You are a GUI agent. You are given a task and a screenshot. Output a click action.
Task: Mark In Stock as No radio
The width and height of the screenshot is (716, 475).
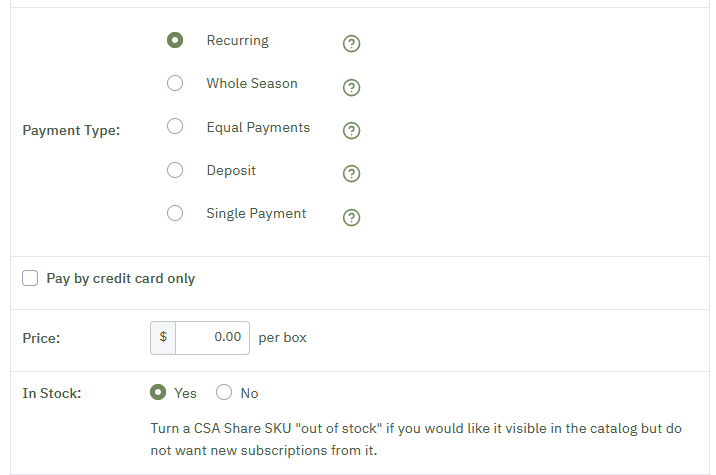[x=224, y=392]
